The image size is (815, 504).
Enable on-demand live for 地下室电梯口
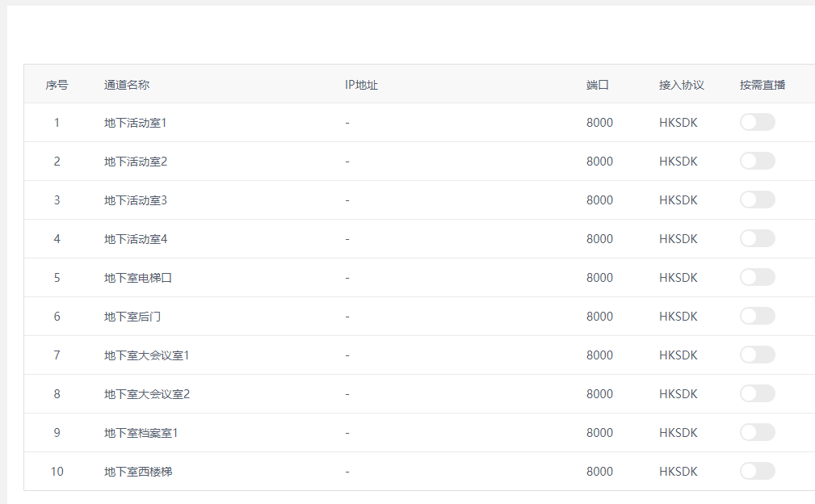pyautogui.click(x=757, y=277)
